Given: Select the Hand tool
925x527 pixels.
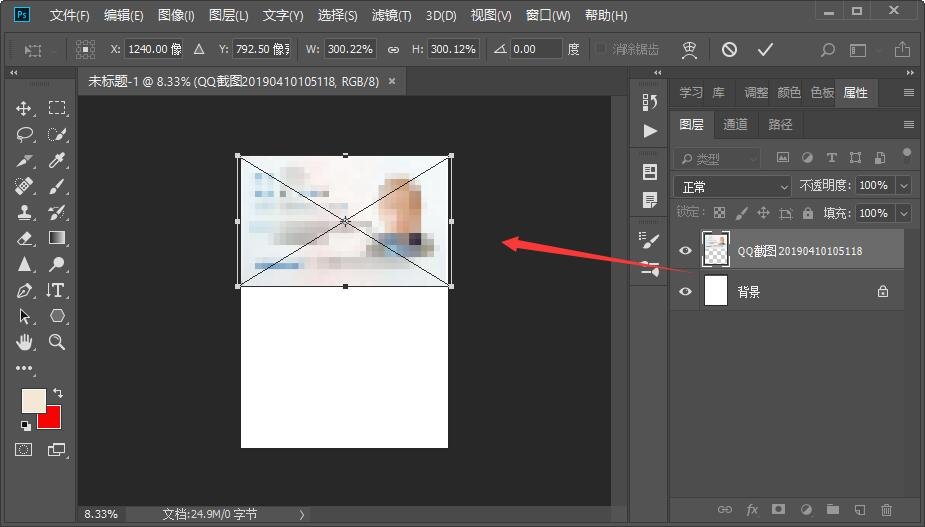Looking at the screenshot, I should [25, 342].
